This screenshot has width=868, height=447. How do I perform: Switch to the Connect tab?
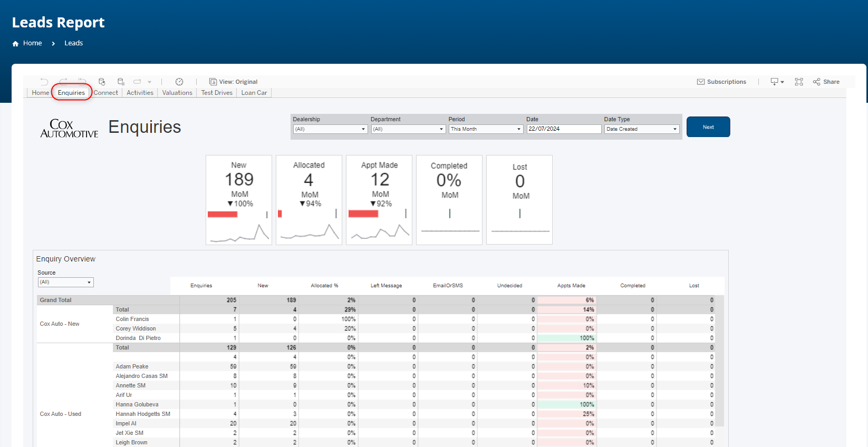pyautogui.click(x=106, y=93)
